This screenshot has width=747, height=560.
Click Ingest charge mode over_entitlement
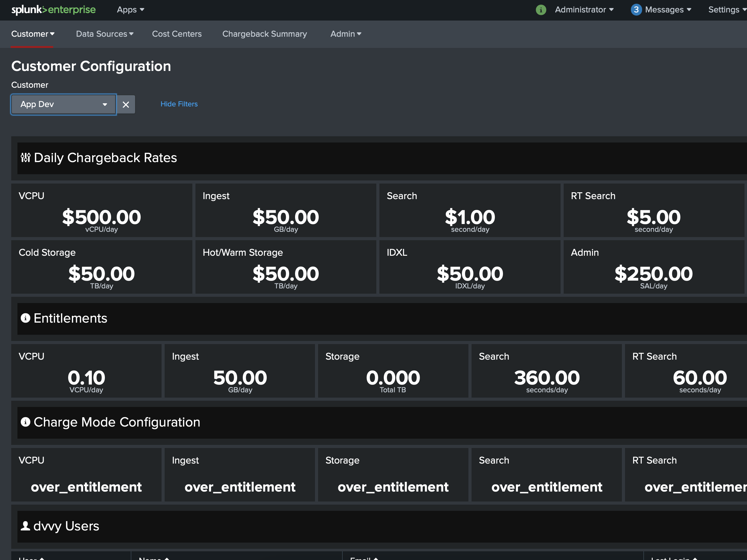pyautogui.click(x=240, y=488)
